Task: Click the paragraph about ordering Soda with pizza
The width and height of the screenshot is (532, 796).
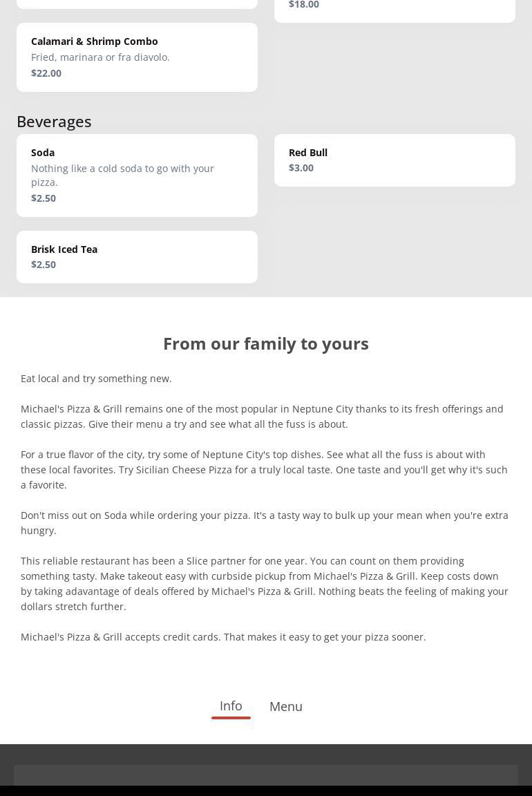Action: [x=264, y=523]
